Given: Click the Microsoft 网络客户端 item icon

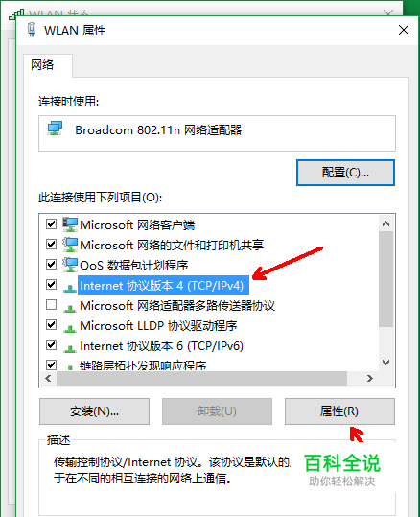Looking at the screenshot, I should [70, 224].
